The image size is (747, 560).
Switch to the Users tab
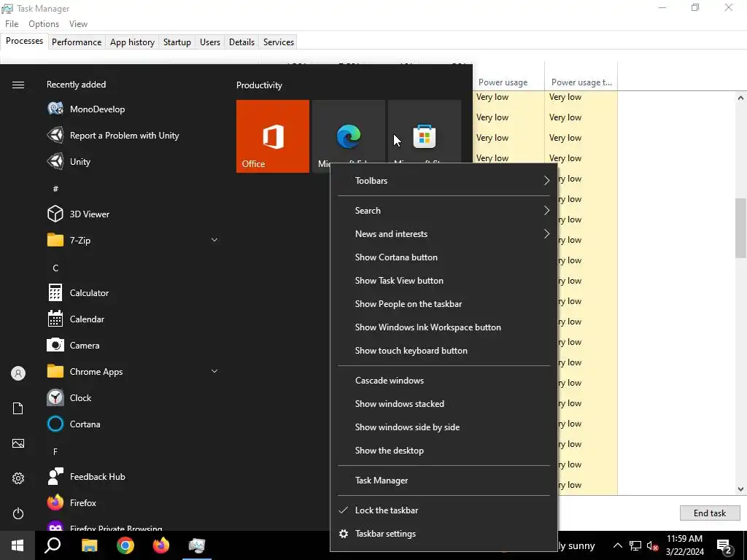[210, 42]
